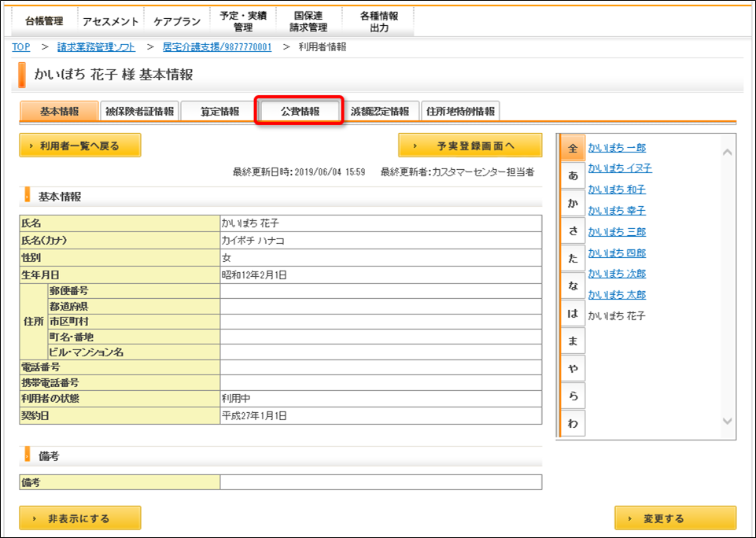Open the 台帳管理 menu
This screenshot has width=756, height=538.
coord(44,22)
